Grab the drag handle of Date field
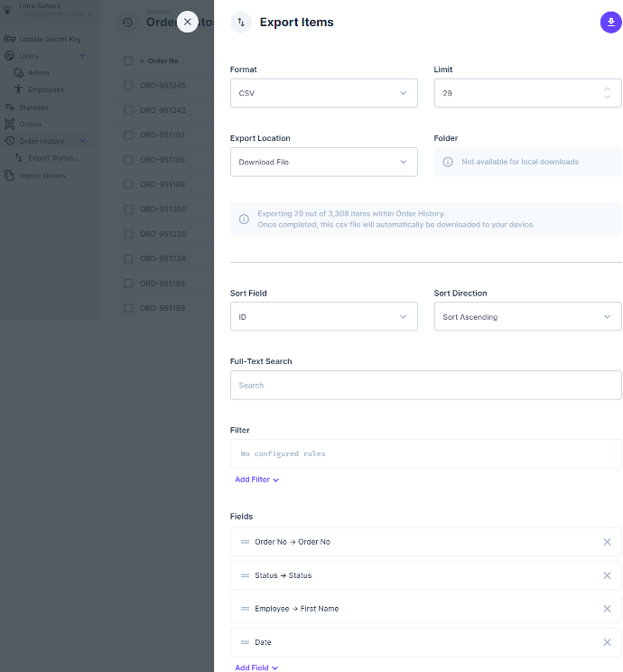Screen dimensions: 623x672 tap(245, 642)
